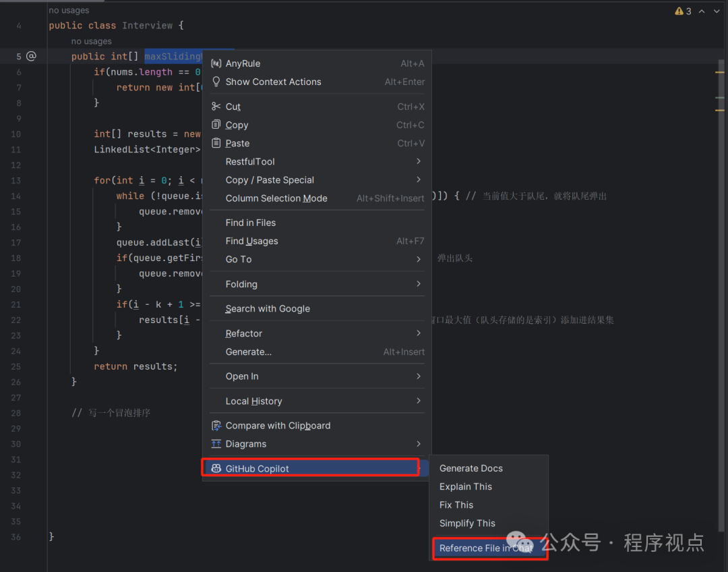Click the bubble sort comment on line 28

point(111,413)
